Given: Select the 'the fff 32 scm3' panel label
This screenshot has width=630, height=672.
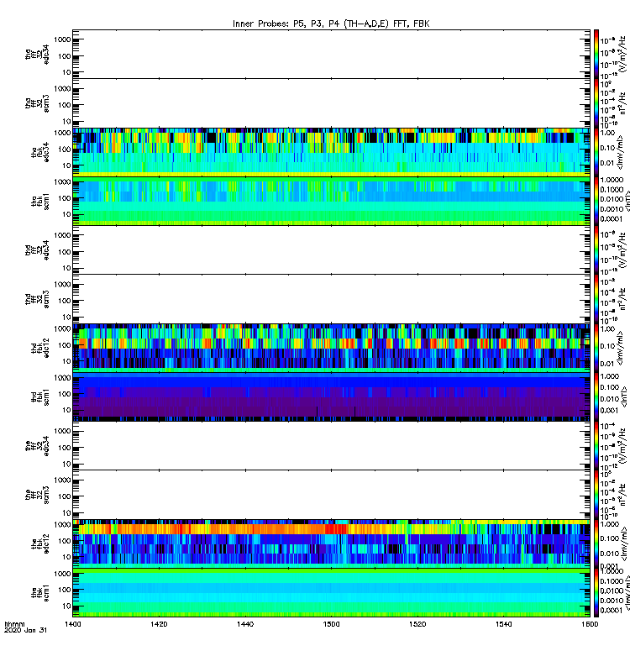Looking at the screenshot, I should tap(37, 495).
